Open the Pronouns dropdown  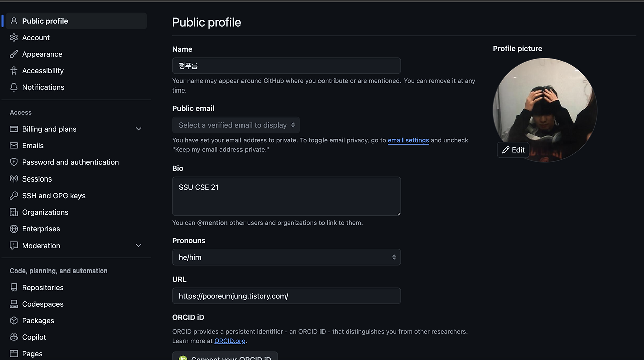click(x=286, y=257)
